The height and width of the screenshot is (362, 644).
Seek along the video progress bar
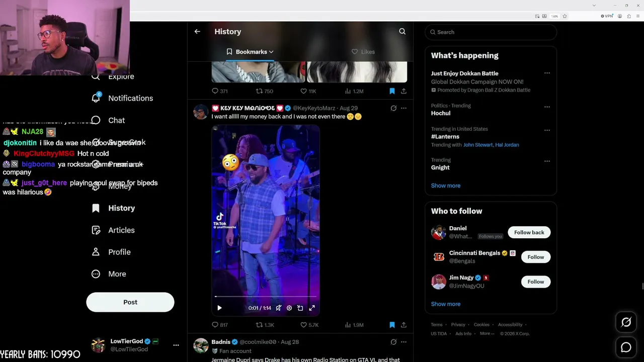coord(266,297)
